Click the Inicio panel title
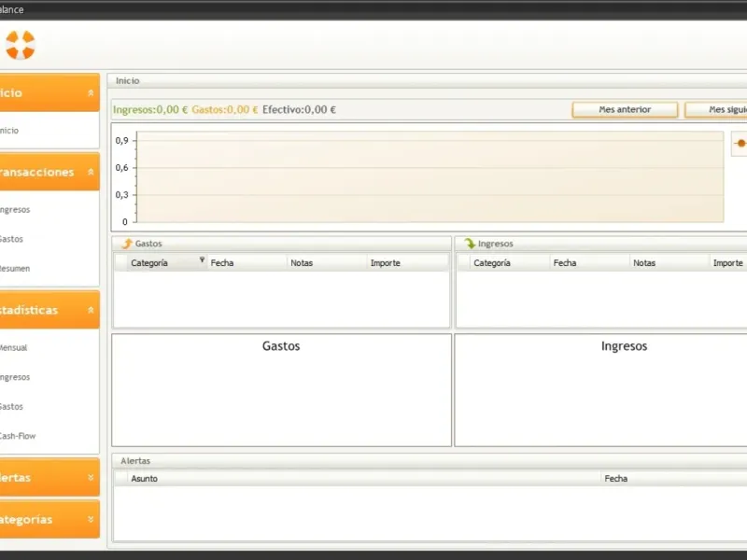Image resolution: width=747 pixels, height=560 pixels. [x=128, y=81]
